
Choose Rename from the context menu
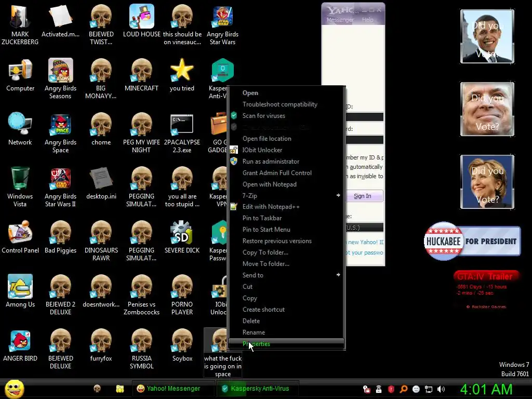pos(286,332)
